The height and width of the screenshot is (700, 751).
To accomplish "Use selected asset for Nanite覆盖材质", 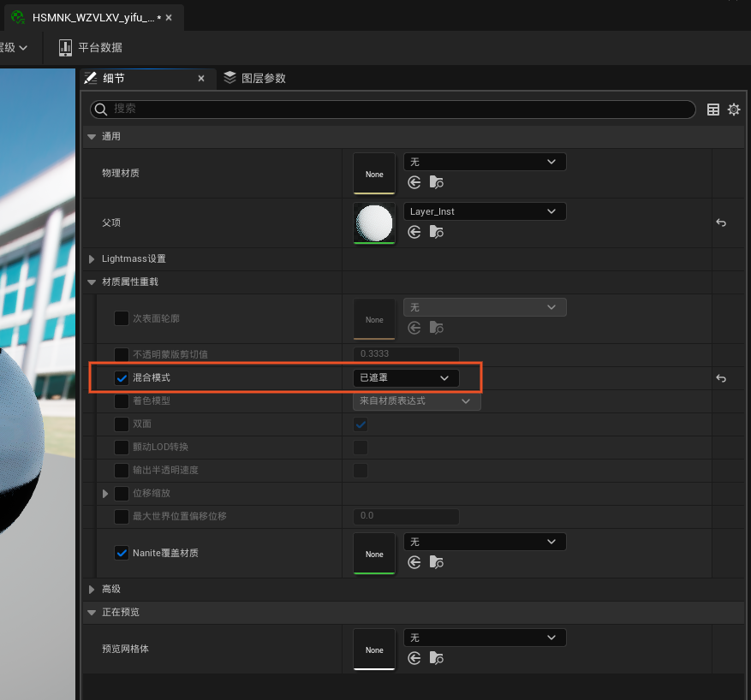I will point(414,562).
